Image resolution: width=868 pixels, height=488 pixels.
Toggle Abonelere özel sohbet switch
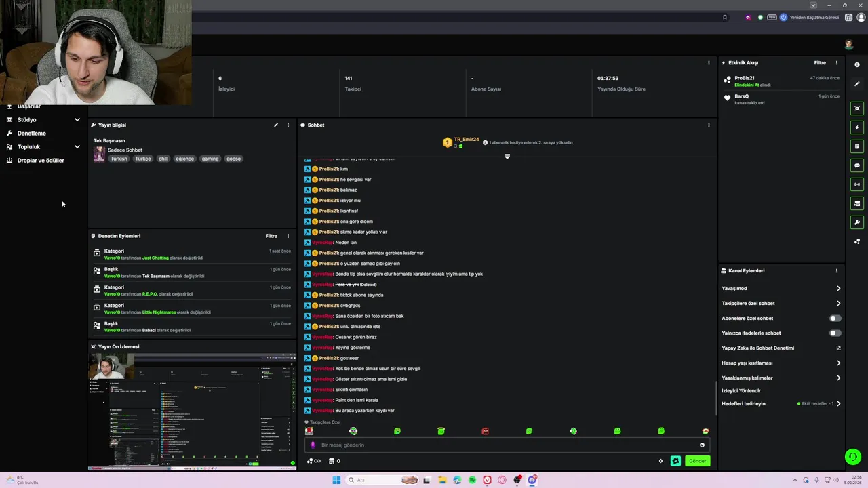(x=835, y=318)
